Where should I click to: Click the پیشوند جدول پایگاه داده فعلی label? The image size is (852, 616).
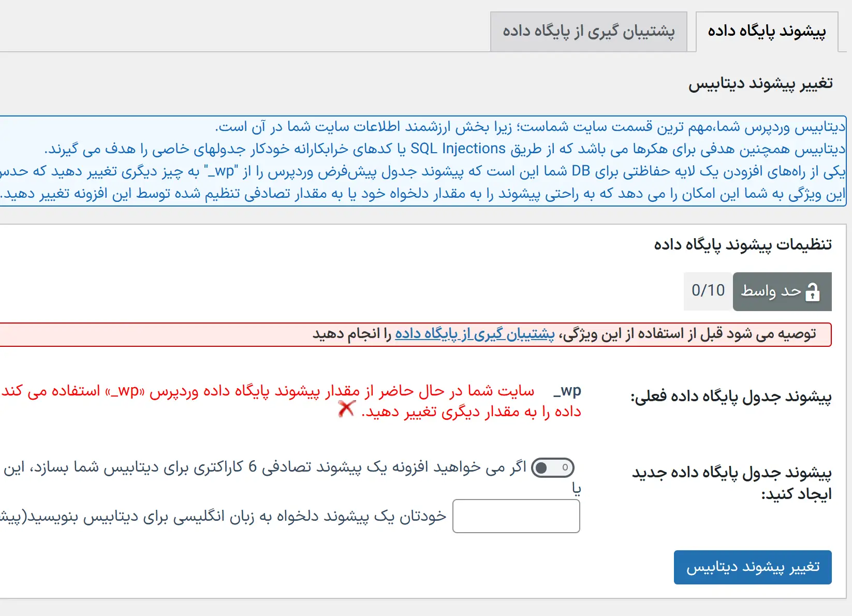coord(730,397)
